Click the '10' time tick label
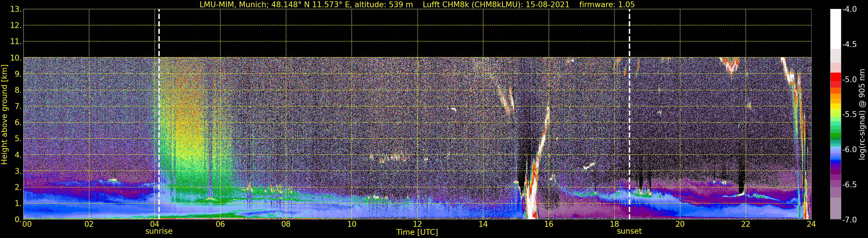The width and height of the screenshot is (868, 238). click(352, 224)
